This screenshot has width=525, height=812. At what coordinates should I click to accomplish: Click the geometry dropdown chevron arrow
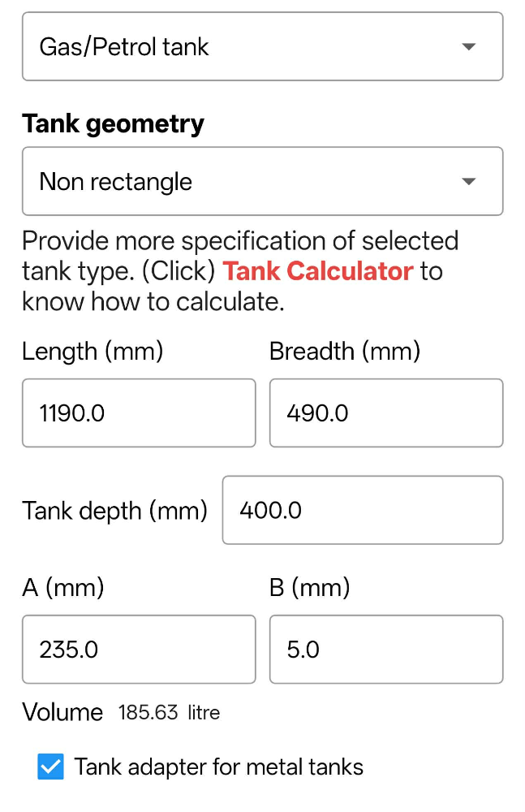(469, 181)
